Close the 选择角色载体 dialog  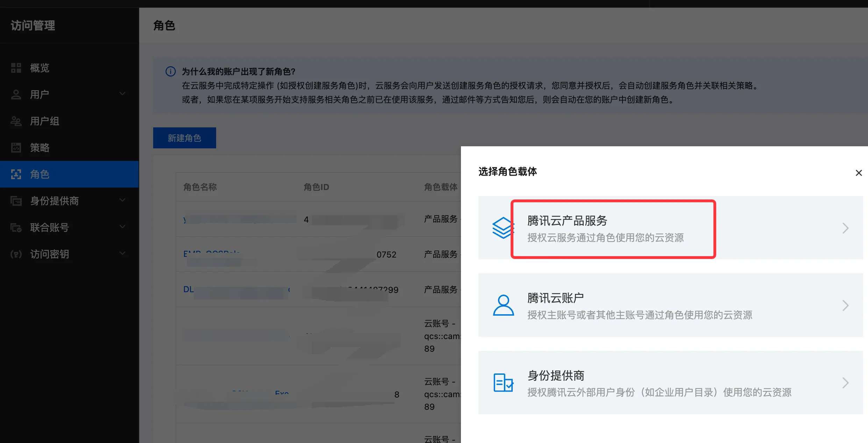coord(858,173)
